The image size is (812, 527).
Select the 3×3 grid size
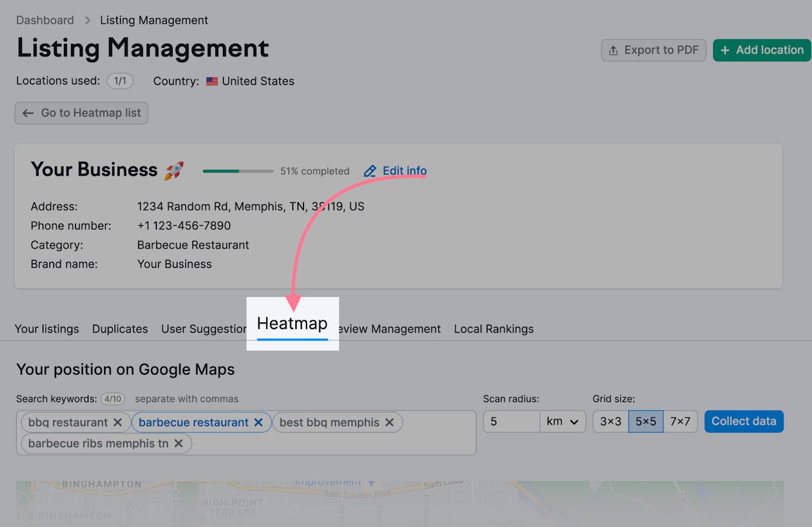(611, 421)
